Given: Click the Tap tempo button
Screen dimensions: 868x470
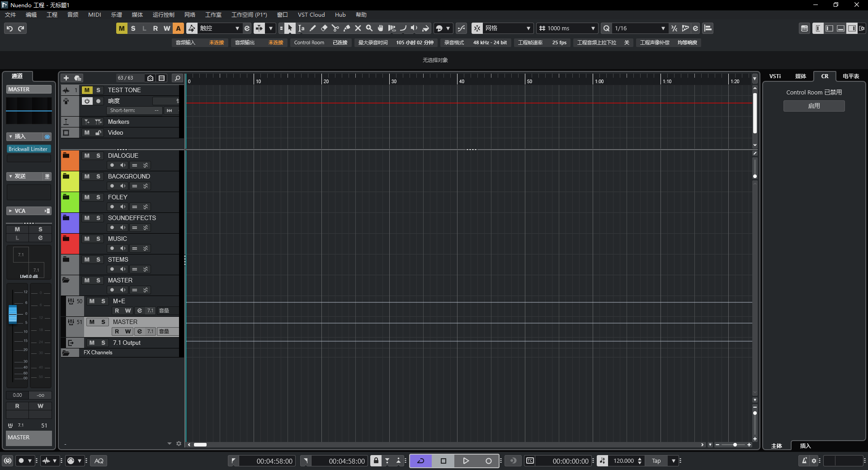Looking at the screenshot, I should (656, 461).
